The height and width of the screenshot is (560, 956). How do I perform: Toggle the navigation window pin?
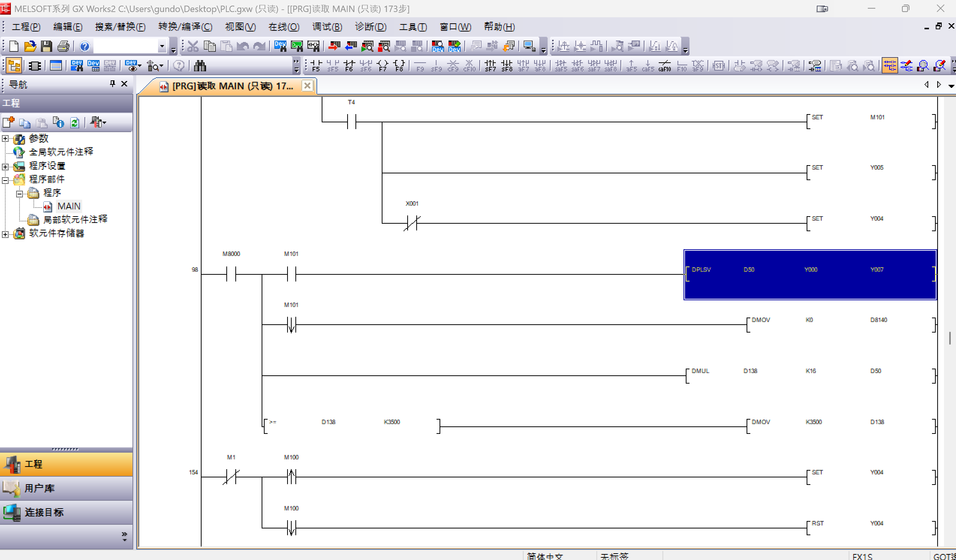pos(112,83)
